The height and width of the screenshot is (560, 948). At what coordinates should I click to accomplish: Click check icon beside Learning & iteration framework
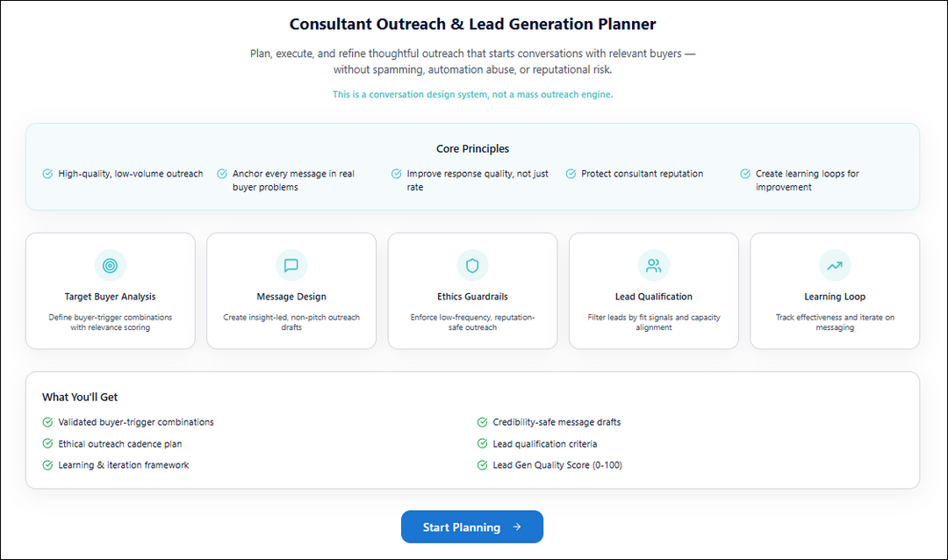[47, 465]
